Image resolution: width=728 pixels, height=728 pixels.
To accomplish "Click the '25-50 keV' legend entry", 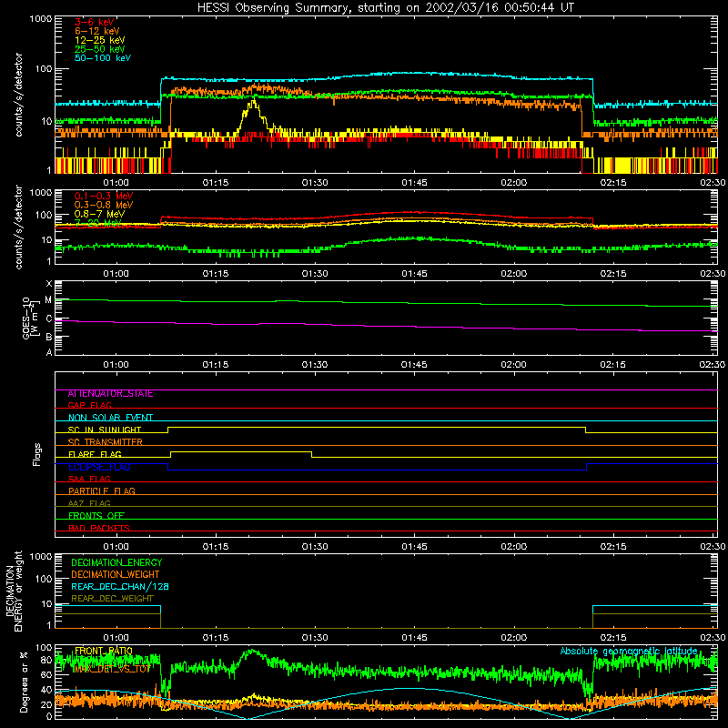I will pyautogui.click(x=100, y=49).
